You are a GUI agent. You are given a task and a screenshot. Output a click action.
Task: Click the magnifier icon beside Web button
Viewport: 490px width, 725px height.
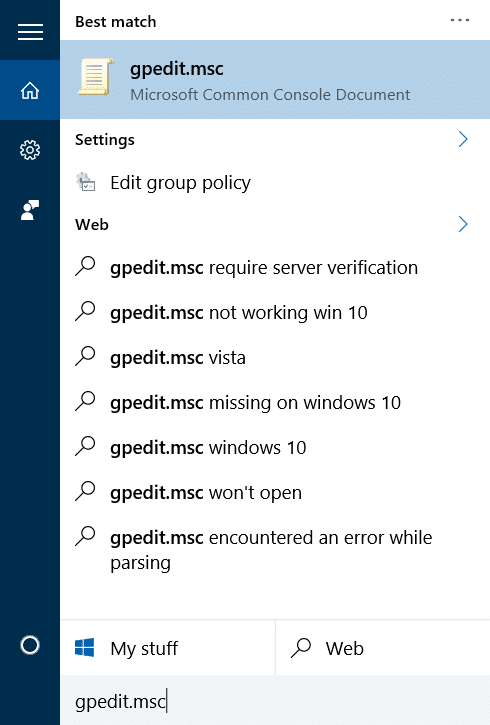301,648
